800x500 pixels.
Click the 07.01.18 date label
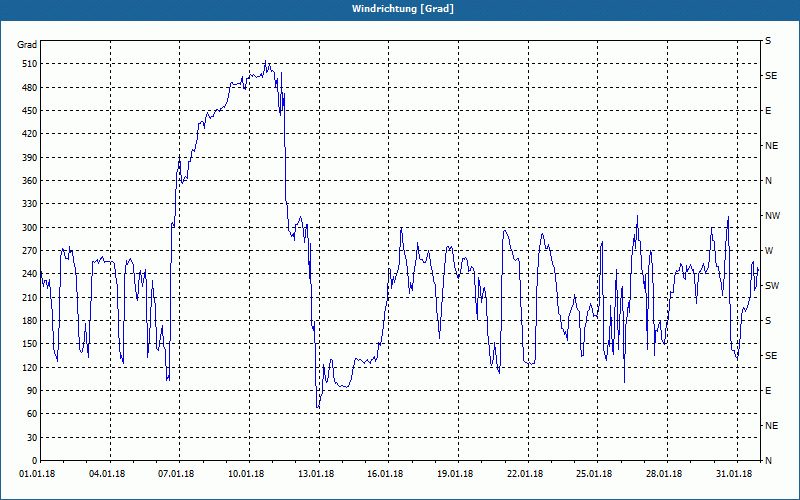[176, 474]
